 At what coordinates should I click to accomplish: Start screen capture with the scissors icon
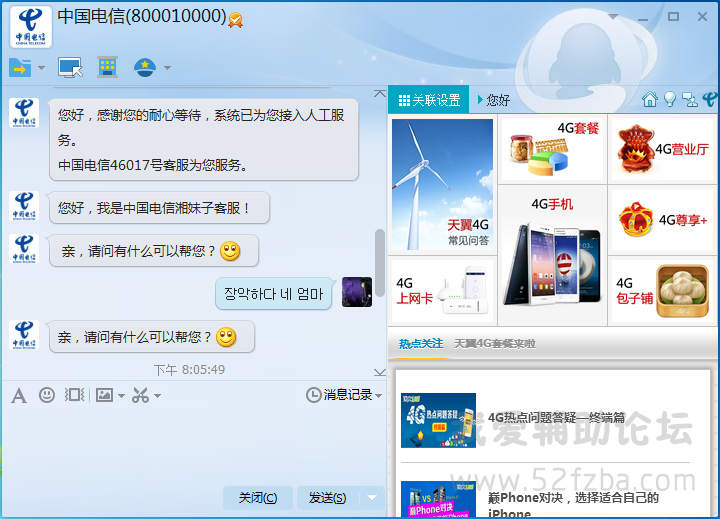141,395
